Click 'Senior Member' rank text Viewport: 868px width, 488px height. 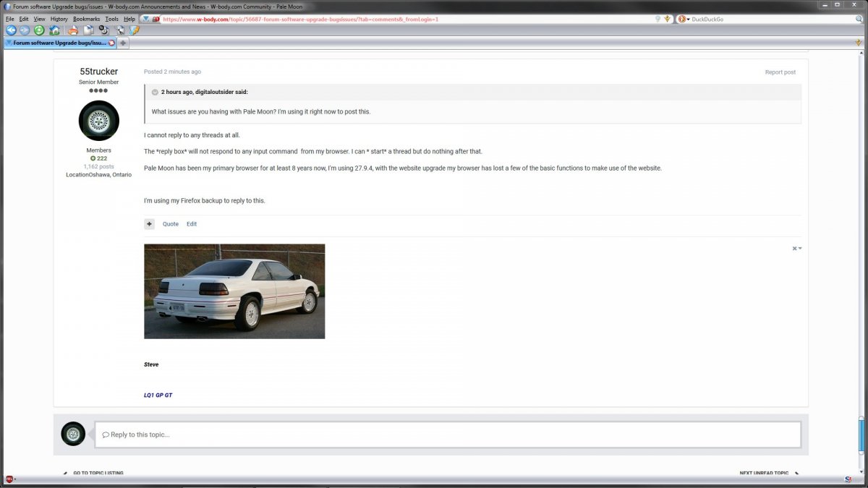click(99, 82)
